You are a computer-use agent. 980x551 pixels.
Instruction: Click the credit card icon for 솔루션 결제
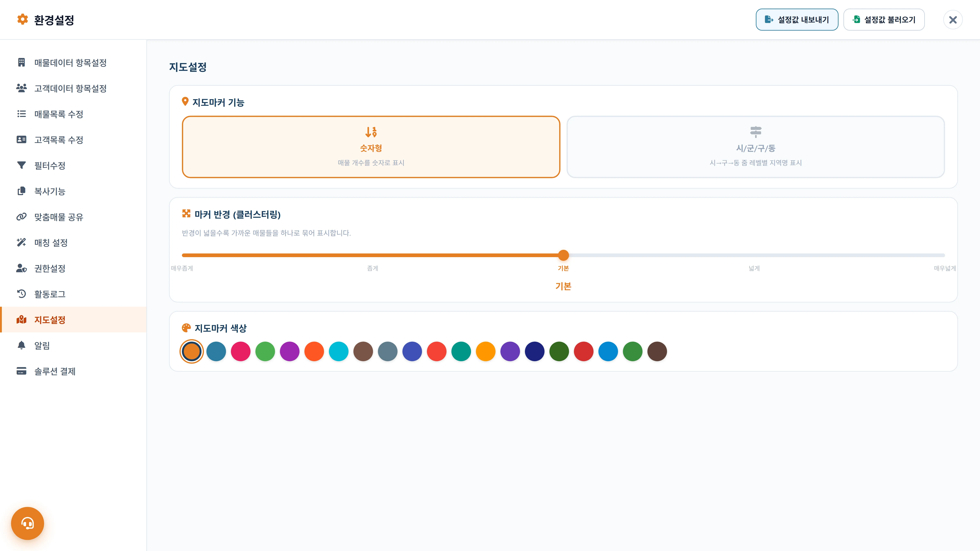click(21, 371)
